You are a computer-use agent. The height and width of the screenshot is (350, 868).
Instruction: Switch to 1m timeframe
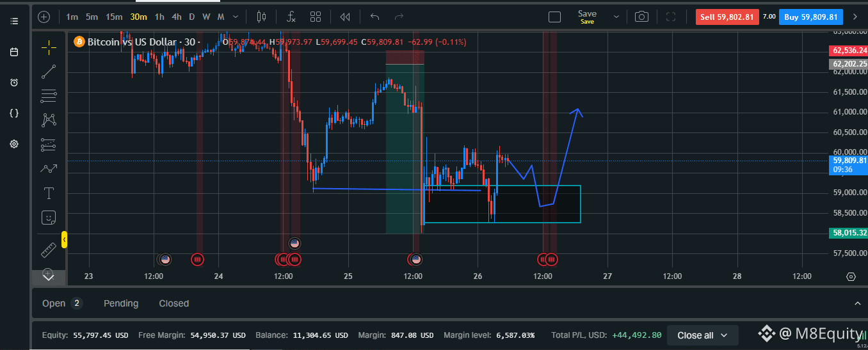72,17
